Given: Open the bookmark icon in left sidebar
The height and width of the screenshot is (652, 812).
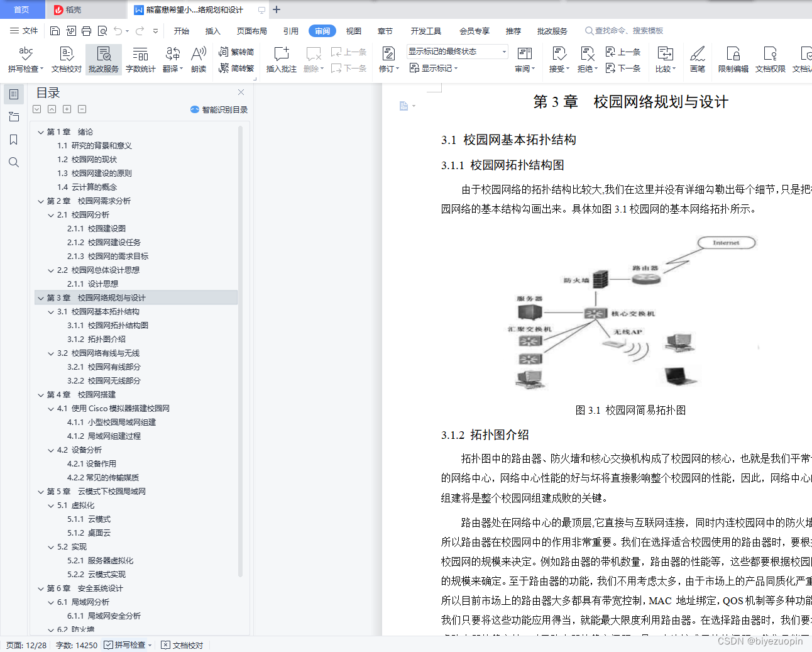Looking at the screenshot, I should click(13, 140).
